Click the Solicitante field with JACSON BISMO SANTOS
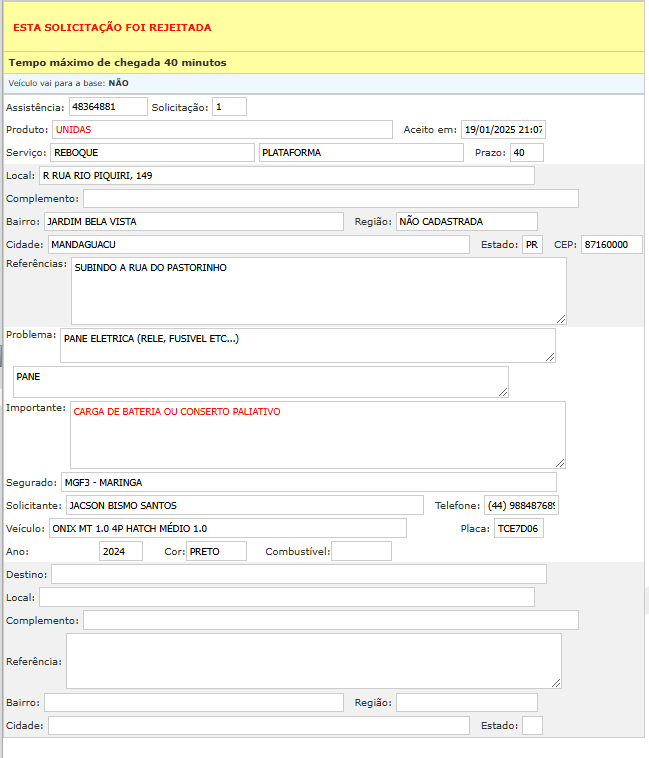Screen dimensions: 649x758 pyautogui.click(x=244, y=506)
